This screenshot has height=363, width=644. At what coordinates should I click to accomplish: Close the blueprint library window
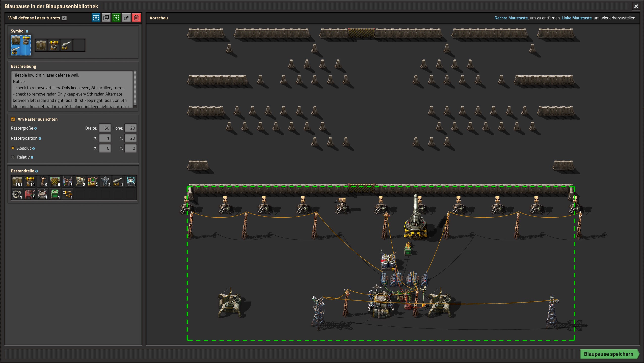click(x=636, y=6)
